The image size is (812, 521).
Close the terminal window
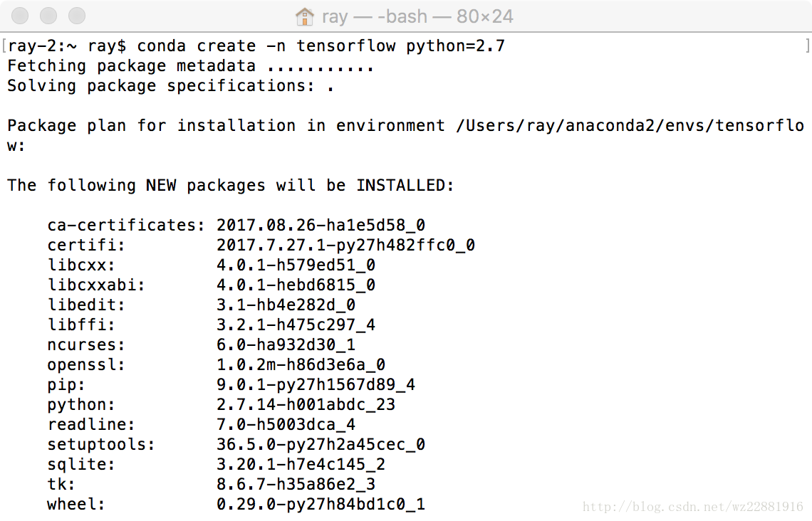[x=21, y=16]
